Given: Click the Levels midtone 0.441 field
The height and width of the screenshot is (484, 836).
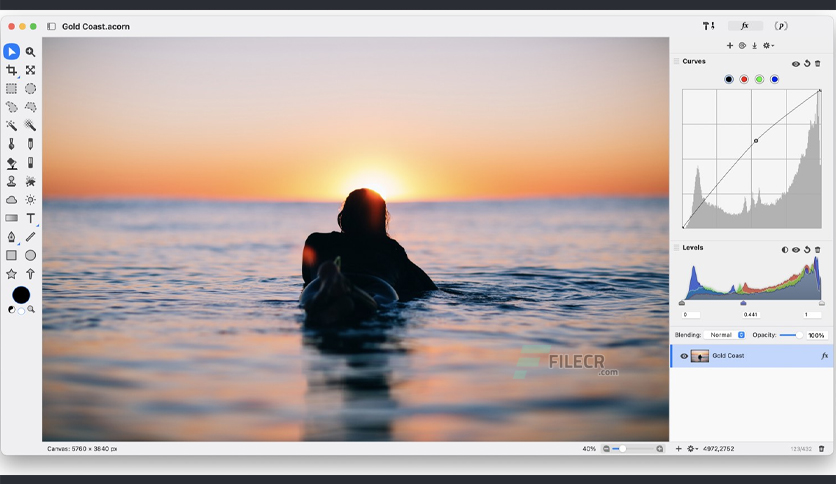Looking at the screenshot, I should 751,314.
